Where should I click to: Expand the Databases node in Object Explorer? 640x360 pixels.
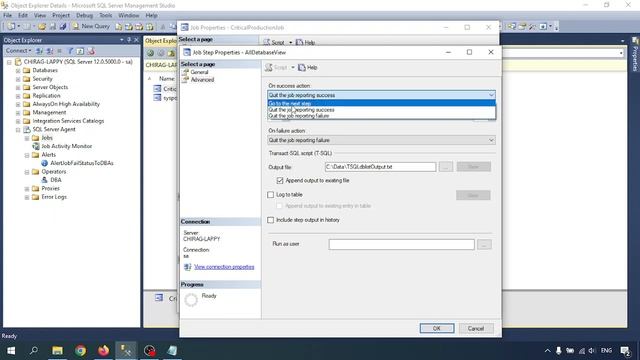point(18,71)
